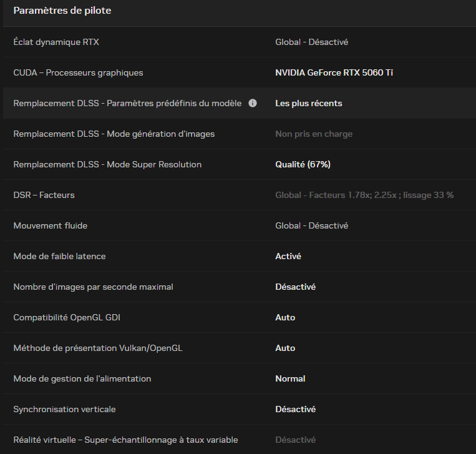Click 'Remplacement DLSS - Mode Super Resolution' label
Image resolution: width=476 pixels, height=454 pixels.
[x=107, y=164]
